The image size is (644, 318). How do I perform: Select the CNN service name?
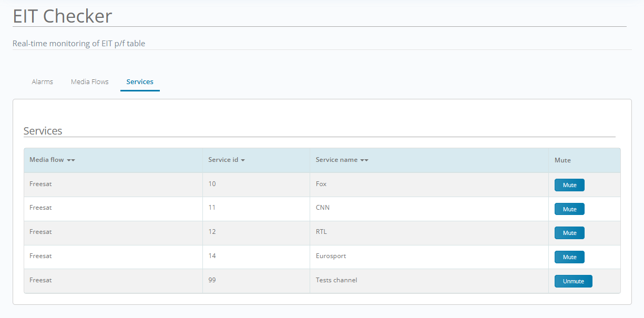click(x=323, y=208)
